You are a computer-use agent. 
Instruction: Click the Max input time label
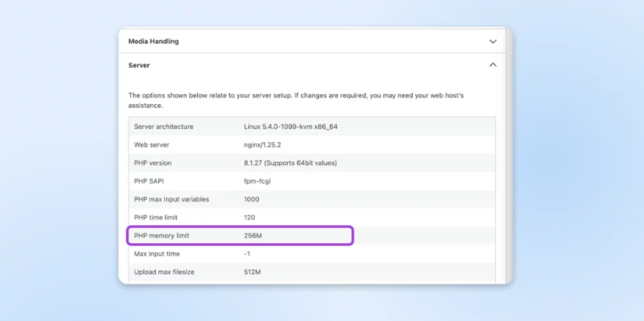point(157,254)
